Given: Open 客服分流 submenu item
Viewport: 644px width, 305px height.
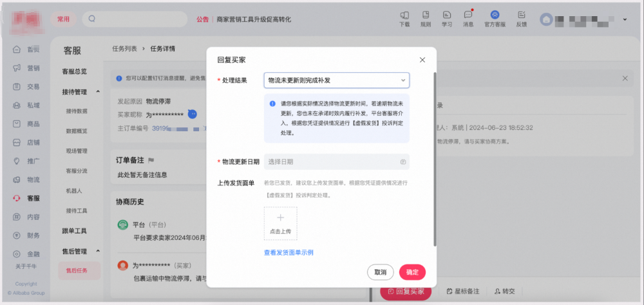Looking at the screenshot, I should (x=77, y=171).
